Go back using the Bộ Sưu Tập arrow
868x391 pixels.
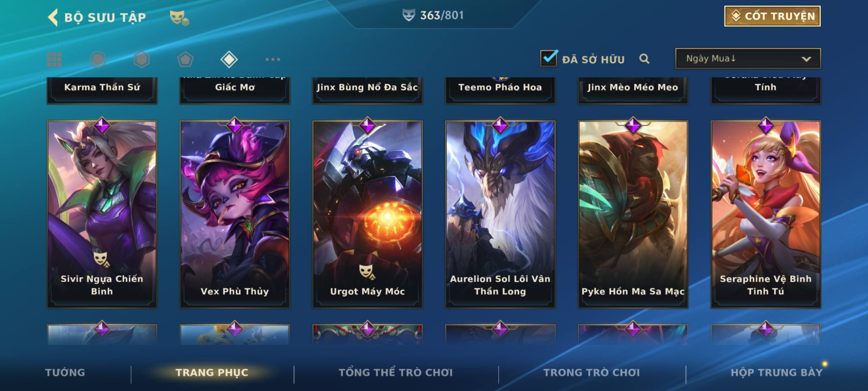53,17
